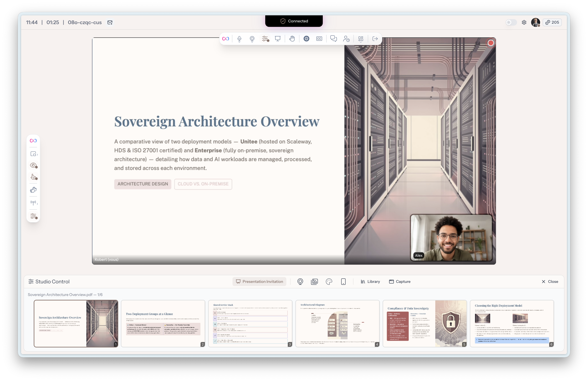
Task: Click the invitation envelope icon next to room code
Action: pos(110,23)
